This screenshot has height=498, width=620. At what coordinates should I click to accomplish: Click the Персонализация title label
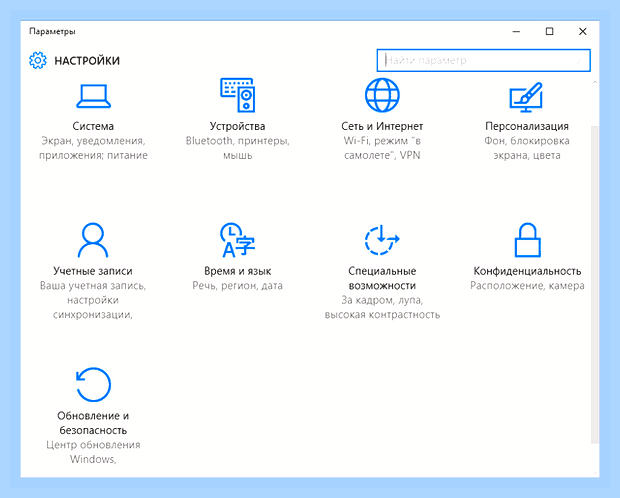coord(527,127)
